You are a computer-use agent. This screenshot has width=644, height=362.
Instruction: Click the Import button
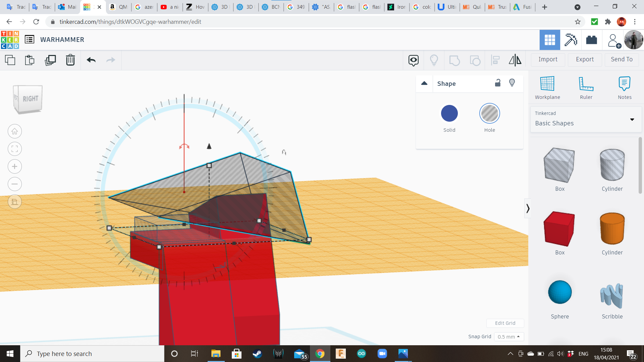coord(548,59)
